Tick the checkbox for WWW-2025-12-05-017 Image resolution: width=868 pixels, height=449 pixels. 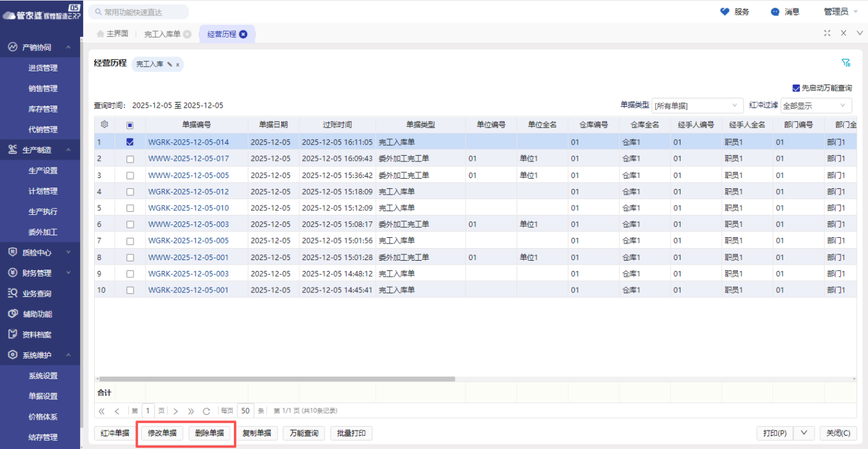tap(130, 158)
